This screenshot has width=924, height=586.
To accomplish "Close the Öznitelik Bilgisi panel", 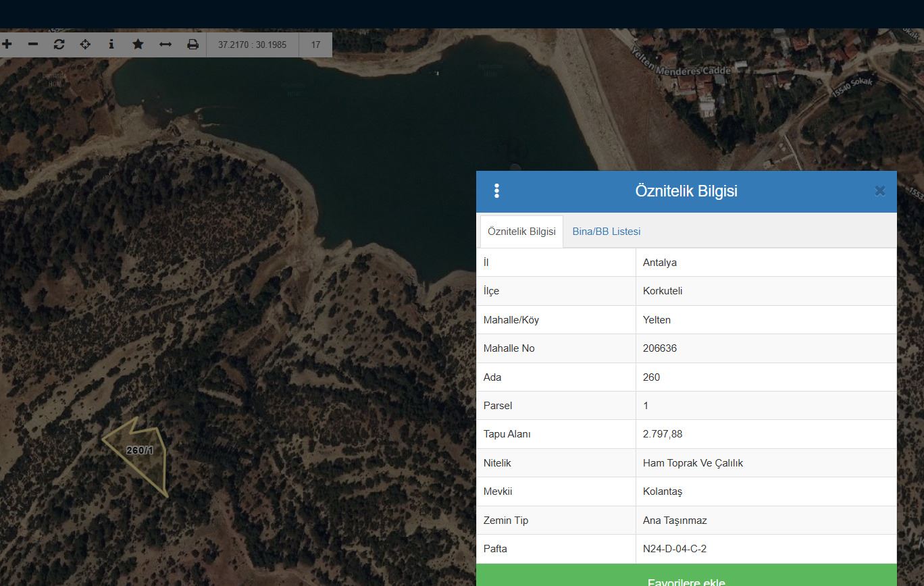I will [879, 191].
